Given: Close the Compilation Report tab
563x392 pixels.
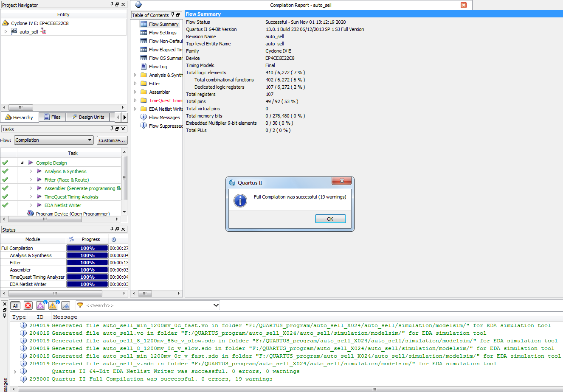Looking at the screenshot, I should click(x=464, y=5).
